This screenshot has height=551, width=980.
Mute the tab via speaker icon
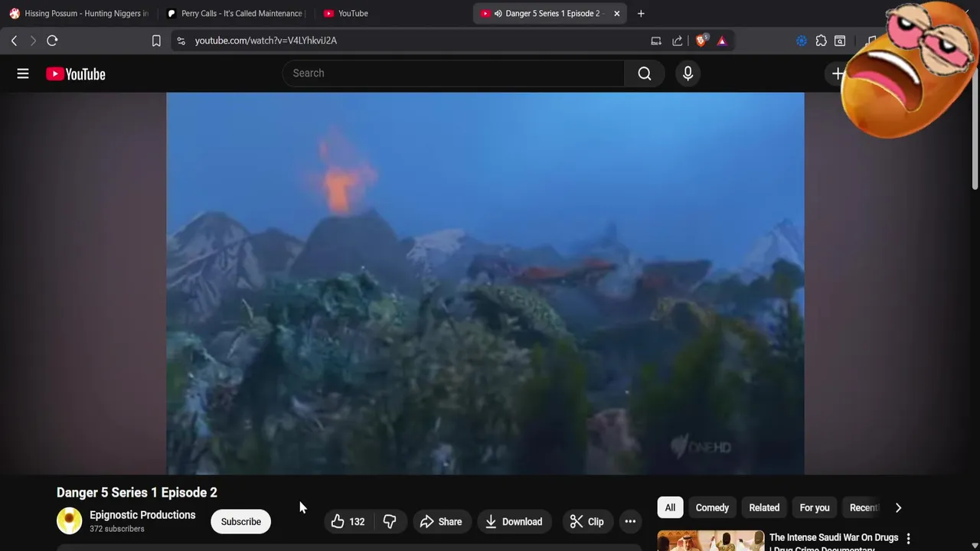pos(498,13)
